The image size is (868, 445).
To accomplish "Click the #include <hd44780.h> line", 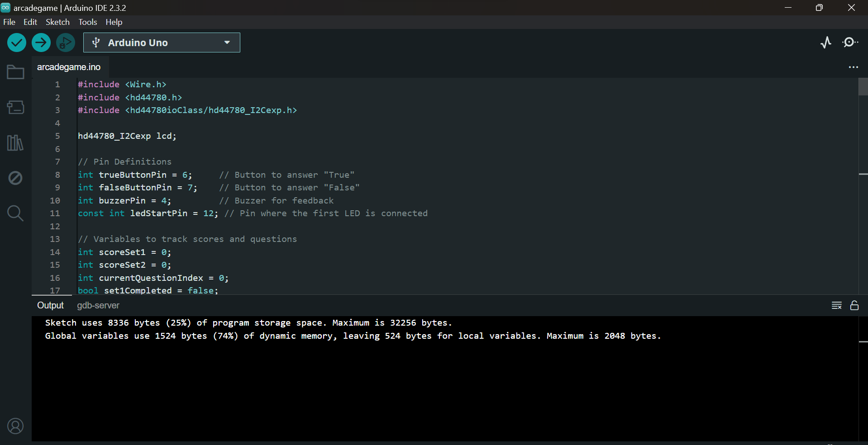I will coord(130,97).
